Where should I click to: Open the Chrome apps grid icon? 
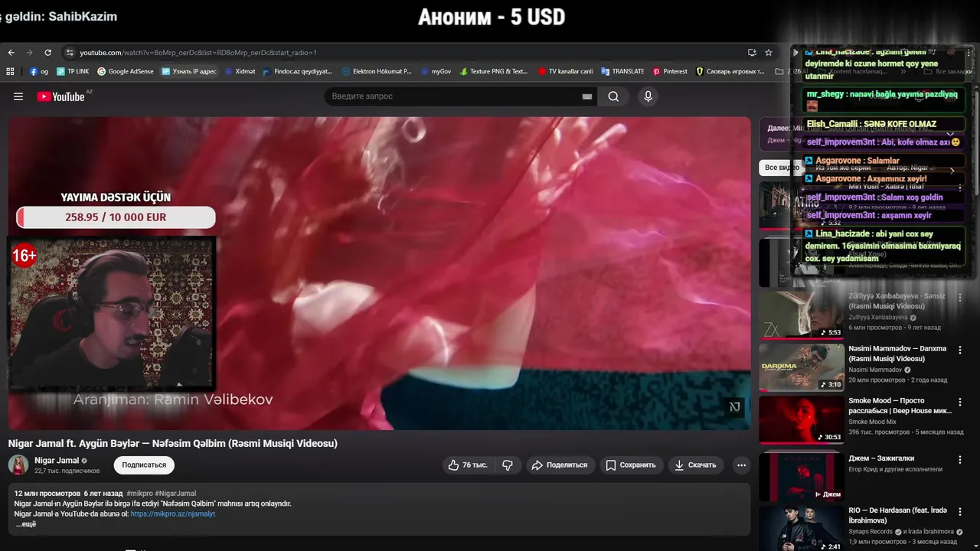pos(11,71)
